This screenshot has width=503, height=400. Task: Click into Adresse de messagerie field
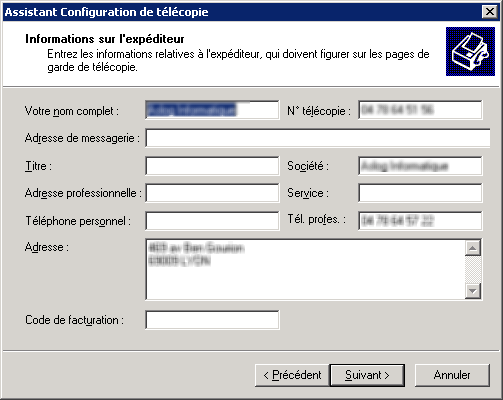pos(318,138)
